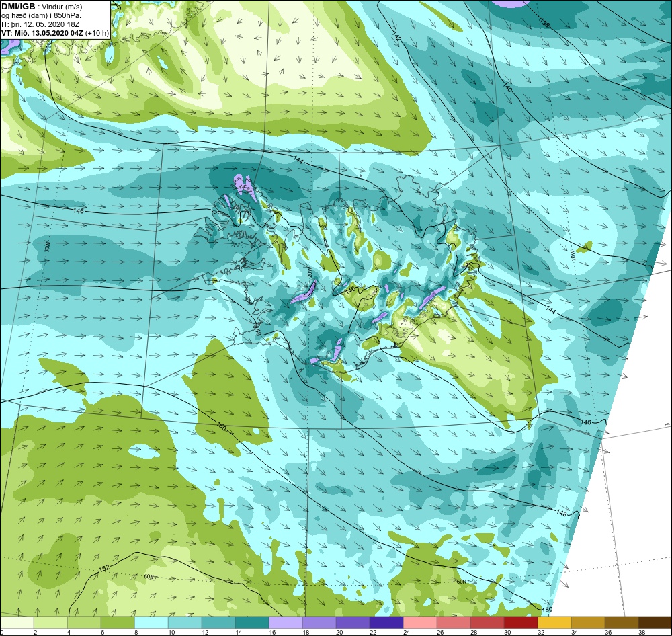This screenshot has width=672, height=636.
Task: Select the pale cyan 8–10 m/s legend swatch
Action: tap(151, 623)
